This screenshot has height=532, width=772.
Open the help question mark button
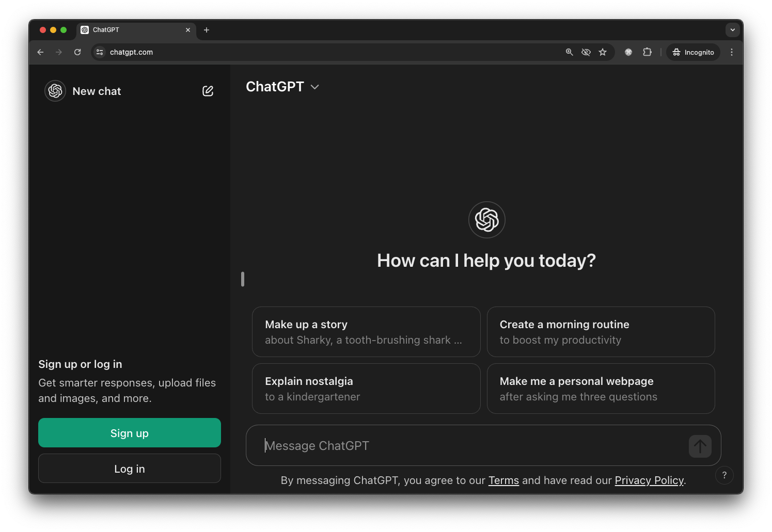[724, 475]
